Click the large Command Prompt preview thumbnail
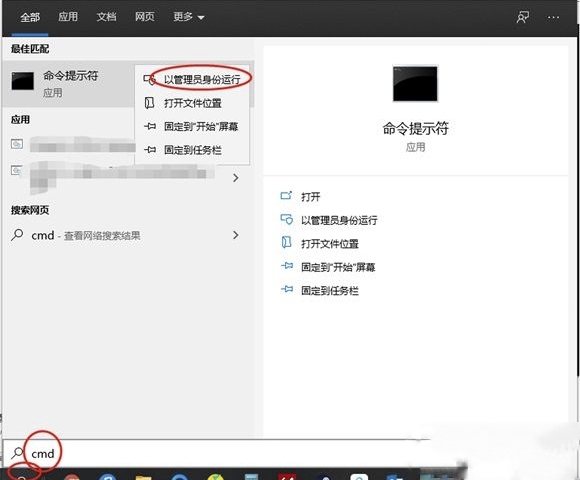This screenshot has height=480, width=580. tap(415, 84)
